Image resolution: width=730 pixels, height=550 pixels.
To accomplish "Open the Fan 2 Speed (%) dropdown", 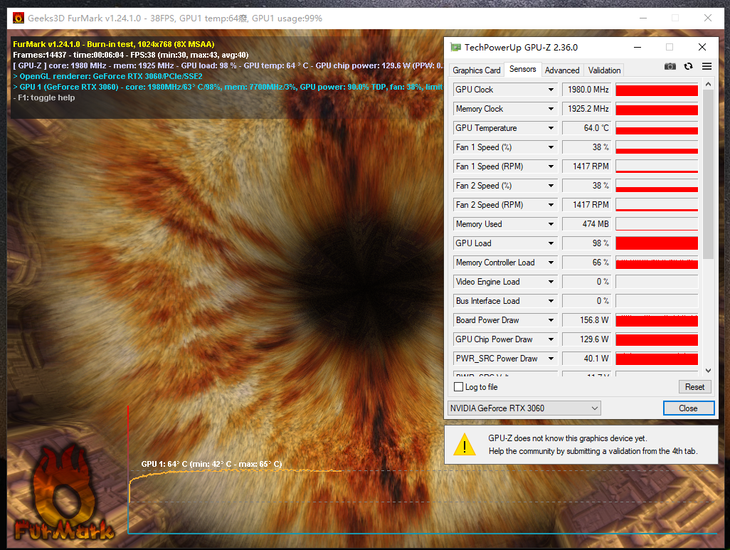I will pos(551,185).
